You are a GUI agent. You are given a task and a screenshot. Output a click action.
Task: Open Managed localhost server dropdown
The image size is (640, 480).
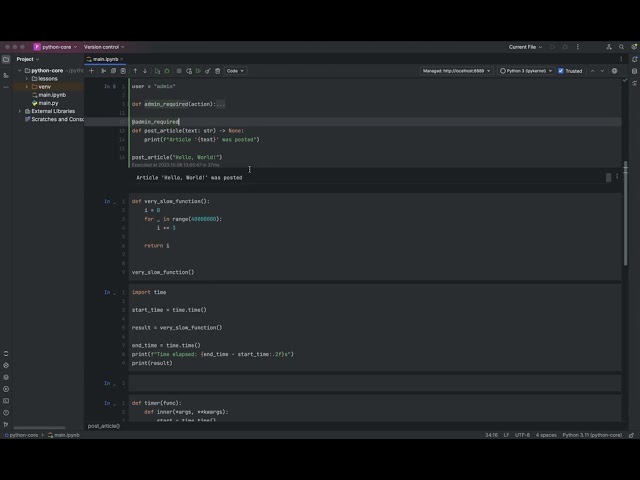(456, 71)
